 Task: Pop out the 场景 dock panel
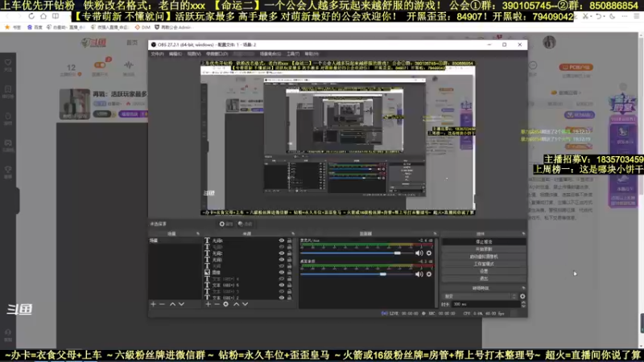[197, 234]
